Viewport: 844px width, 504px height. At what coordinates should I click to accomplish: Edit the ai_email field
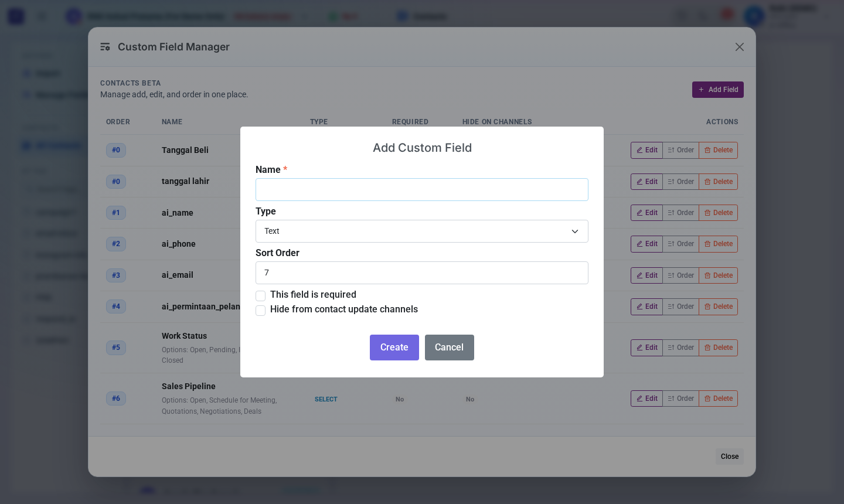pyautogui.click(x=647, y=275)
